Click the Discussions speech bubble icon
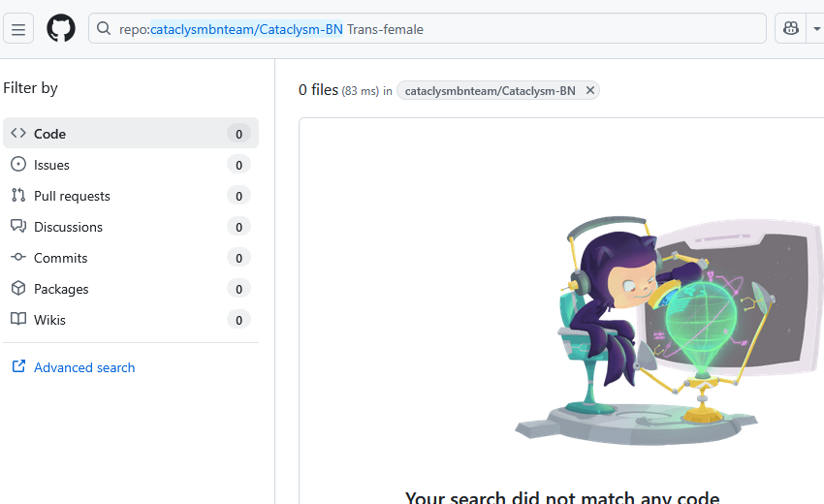824x504 pixels. (x=18, y=226)
